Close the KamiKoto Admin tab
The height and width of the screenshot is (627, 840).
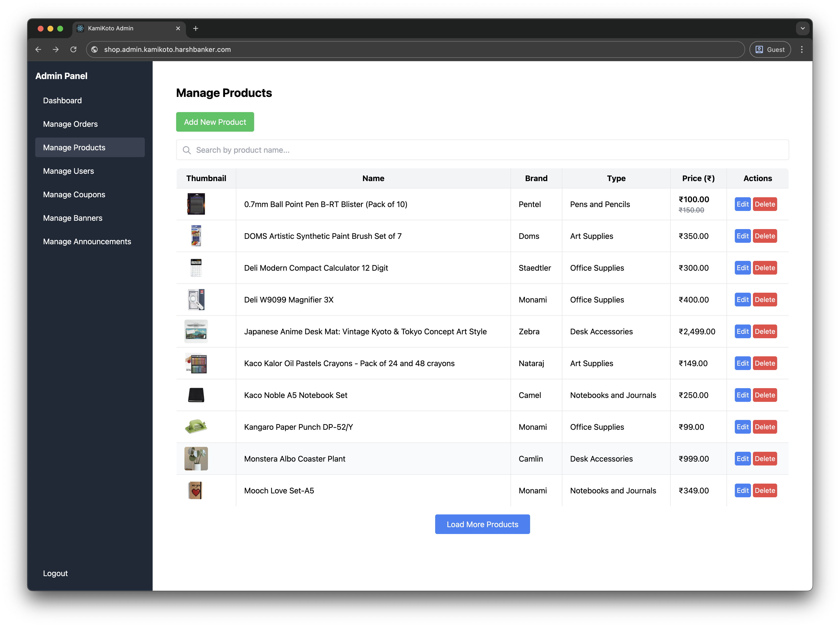(x=178, y=28)
